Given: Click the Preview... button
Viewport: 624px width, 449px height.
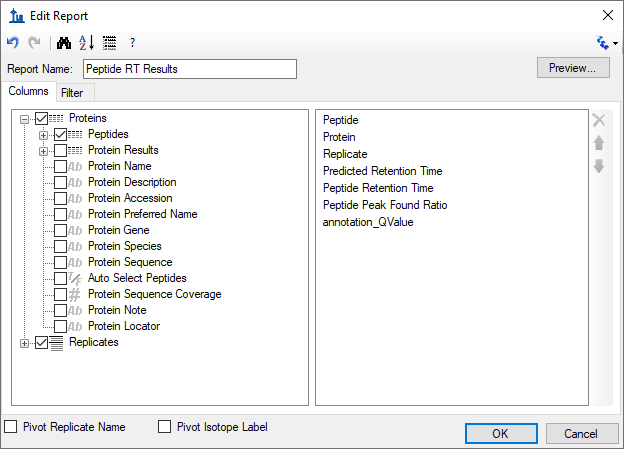Looking at the screenshot, I should coord(572,68).
